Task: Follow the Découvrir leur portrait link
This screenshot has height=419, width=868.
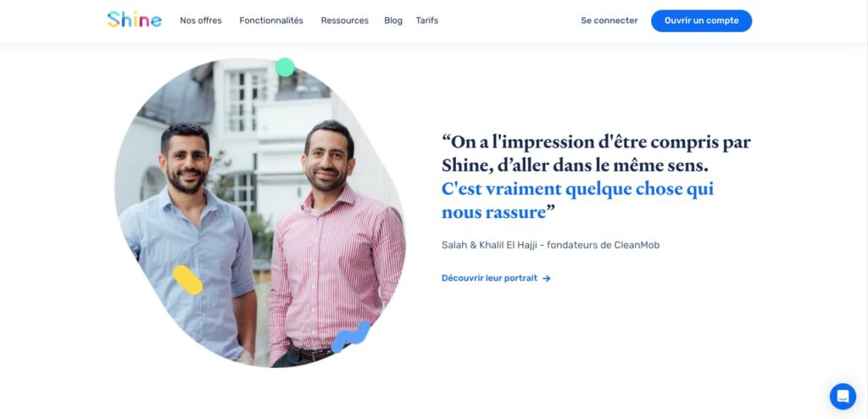Action: coord(490,278)
